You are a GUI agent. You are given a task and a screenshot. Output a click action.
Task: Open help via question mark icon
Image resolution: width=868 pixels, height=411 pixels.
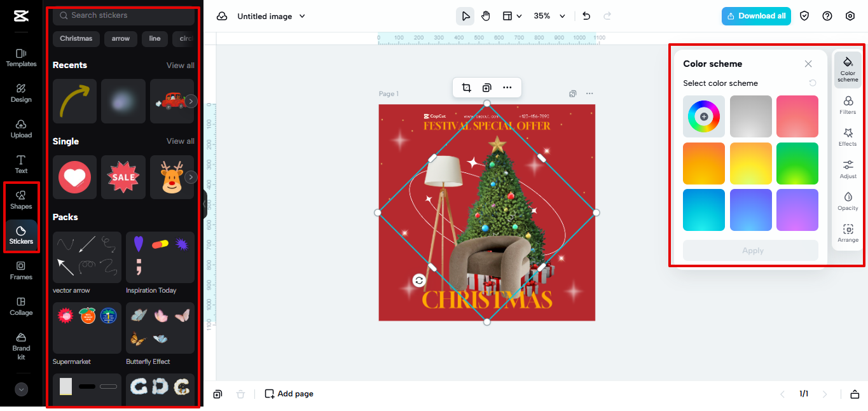(827, 17)
